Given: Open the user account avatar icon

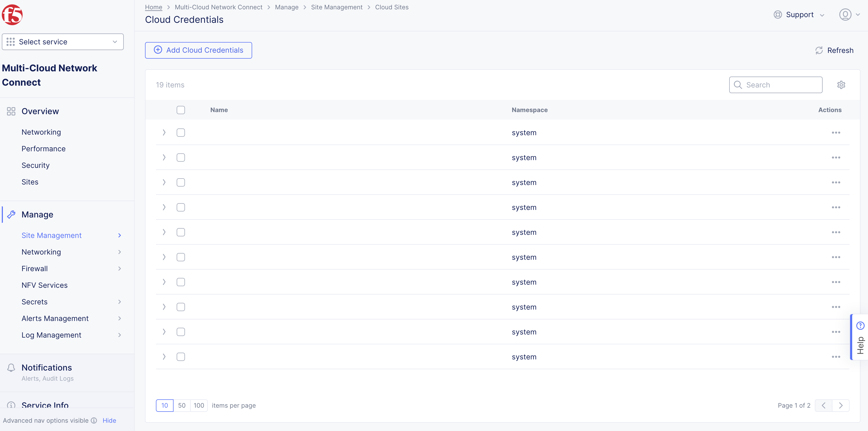Looking at the screenshot, I should [x=846, y=15].
